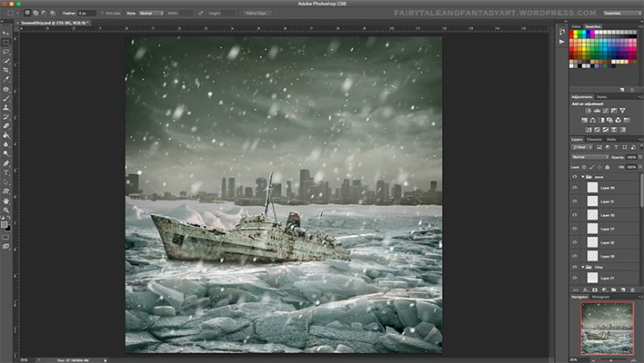Image resolution: width=644 pixels, height=363 pixels.
Task: Select the Move tool
Action: tap(6, 33)
